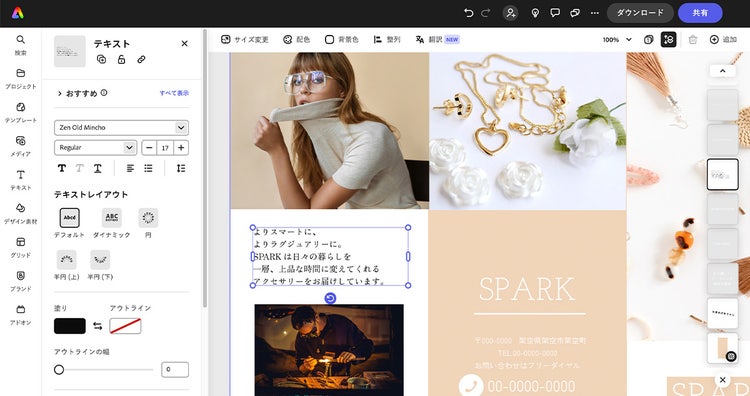
Task: Click the ダウンロード button
Action: coord(640,13)
